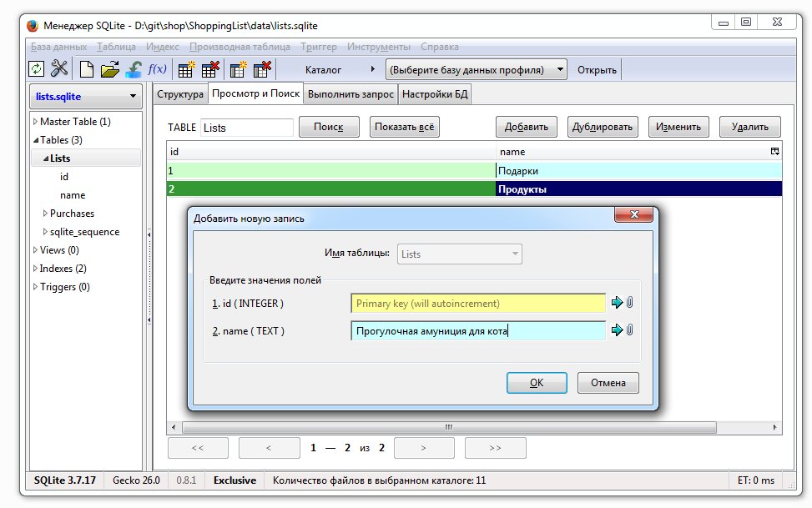Open the lists.sqlite database dropdown
812x508 pixels.
click(85, 96)
